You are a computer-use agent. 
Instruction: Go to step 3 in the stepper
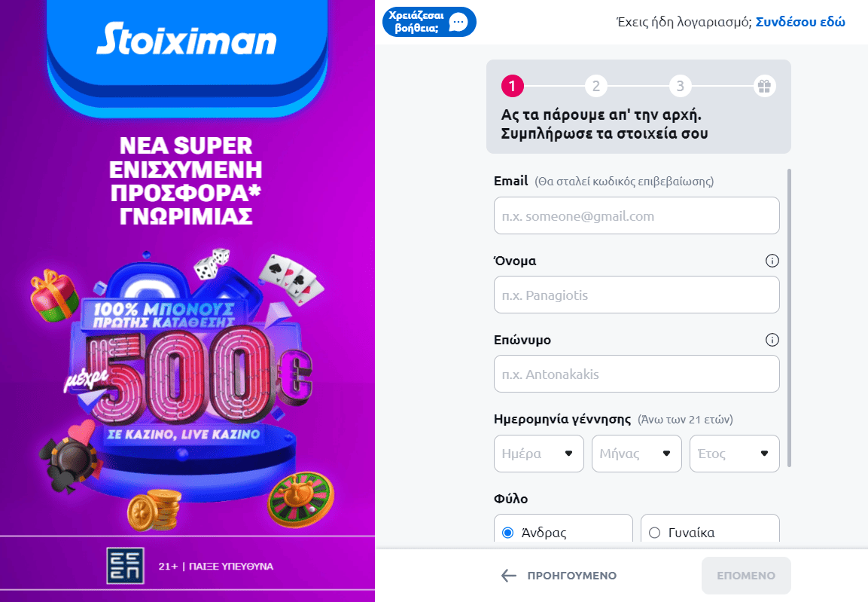coord(680,87)
